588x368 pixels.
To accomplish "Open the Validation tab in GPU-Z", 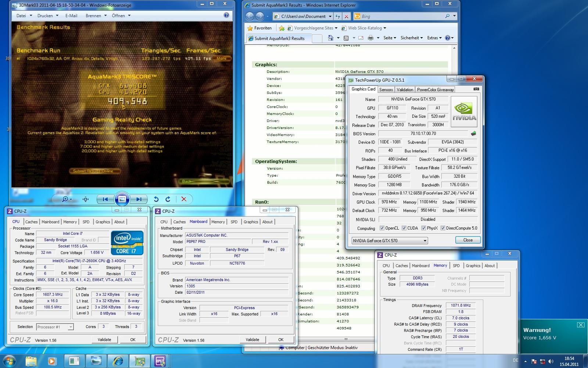I will click(x=405, y=89).
